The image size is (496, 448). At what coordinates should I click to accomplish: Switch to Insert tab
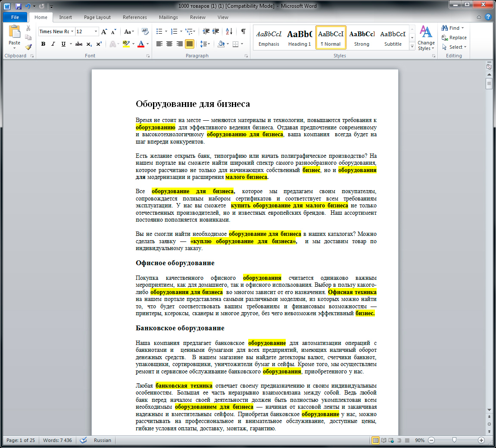(x=66, y=17)
